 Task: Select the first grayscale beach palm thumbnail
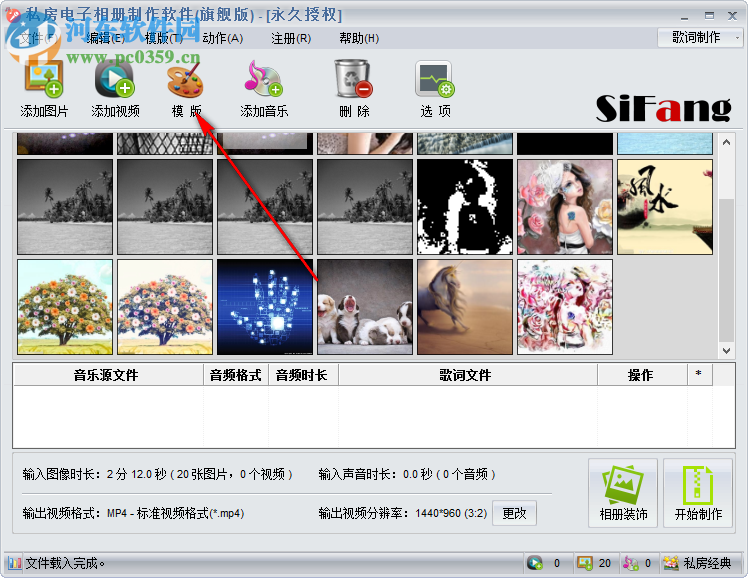[65, 207]
